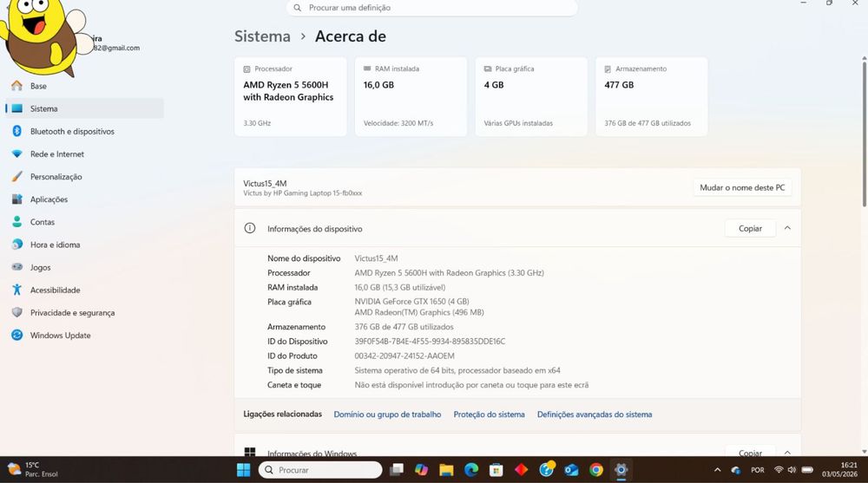
Task: Click the Jogos controller icon
Action: coord(17,267)
